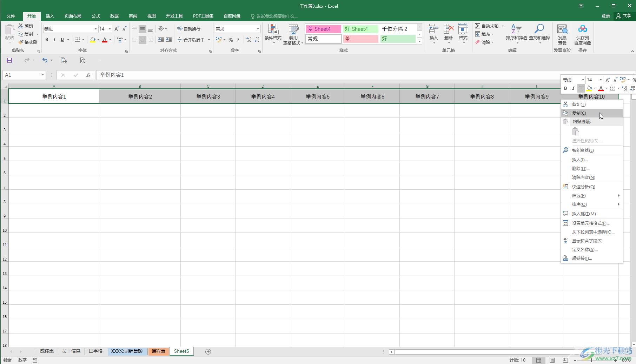This screenshot has height=364, width=636.
Task: Click the Insert Function fx icon
Action: [88, 75]
